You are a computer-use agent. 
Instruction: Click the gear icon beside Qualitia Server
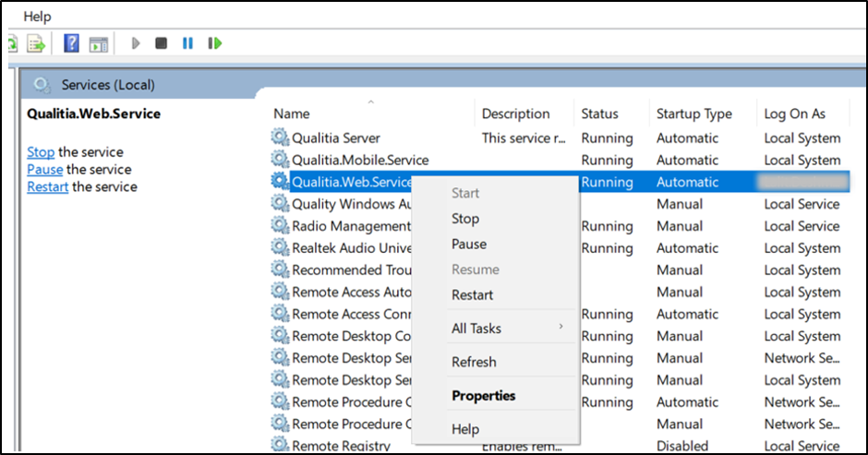coord(280,138)
